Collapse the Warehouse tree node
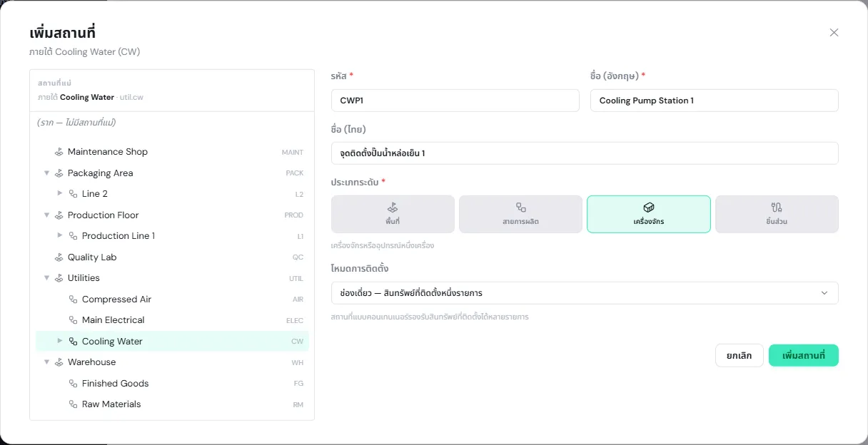Screen dimensions: 868x445 click(46, 362)
